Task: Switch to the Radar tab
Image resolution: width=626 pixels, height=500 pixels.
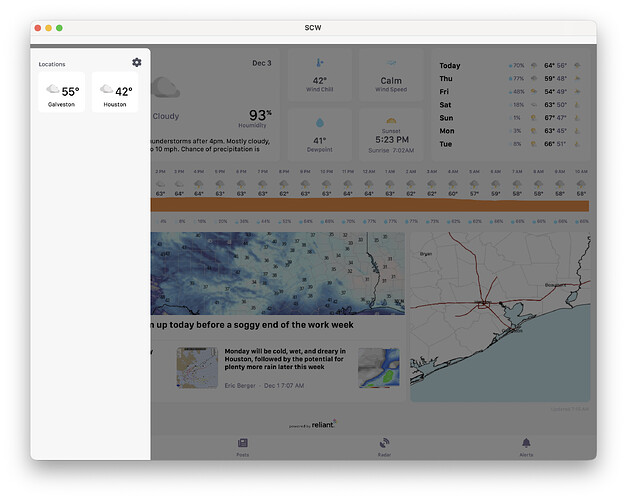Action: (x=384, y=446)
